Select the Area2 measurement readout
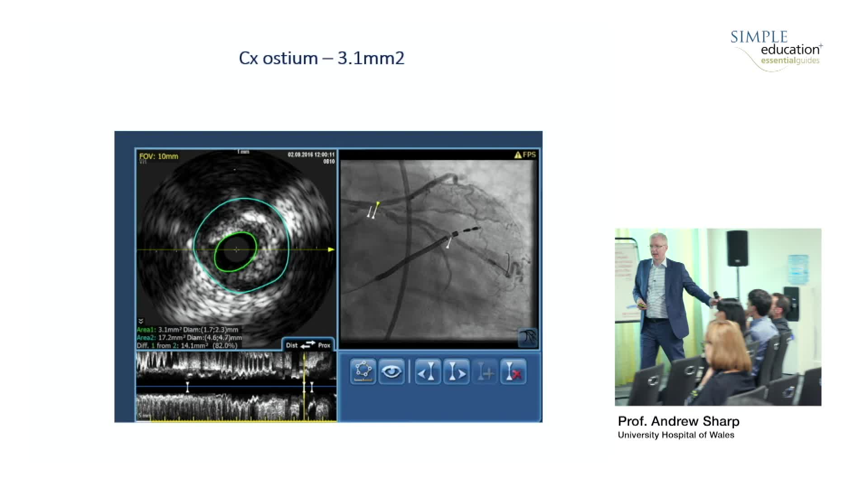 [x=189, y=338]
